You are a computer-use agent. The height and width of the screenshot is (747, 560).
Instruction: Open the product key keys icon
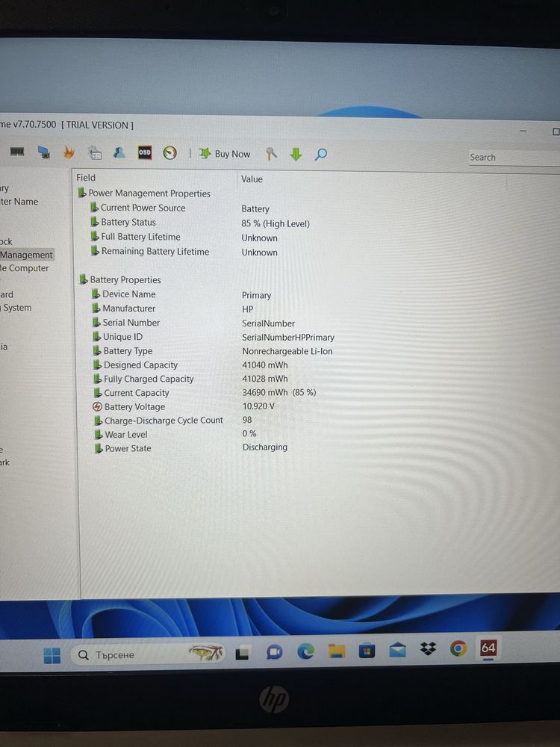click(271, 153)
